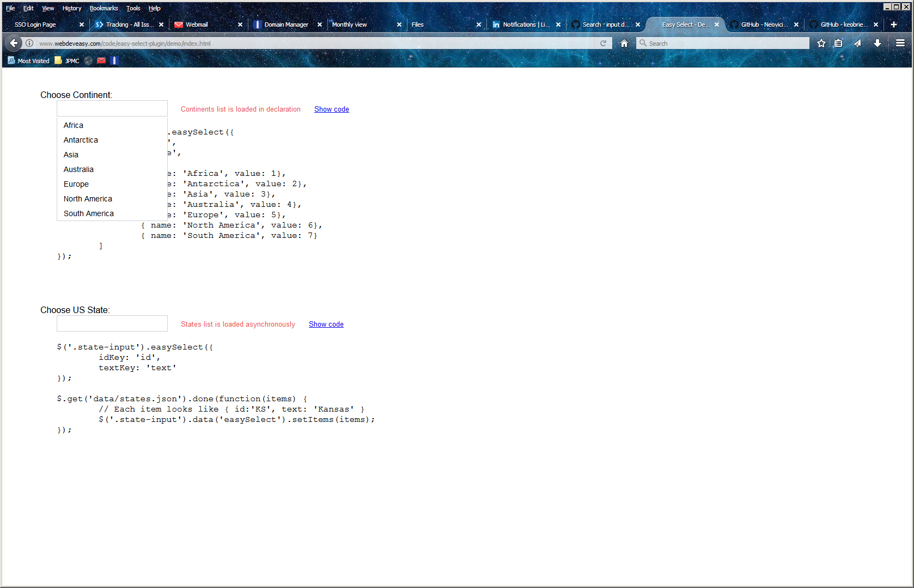Go to the home page icon

point(624,43)
